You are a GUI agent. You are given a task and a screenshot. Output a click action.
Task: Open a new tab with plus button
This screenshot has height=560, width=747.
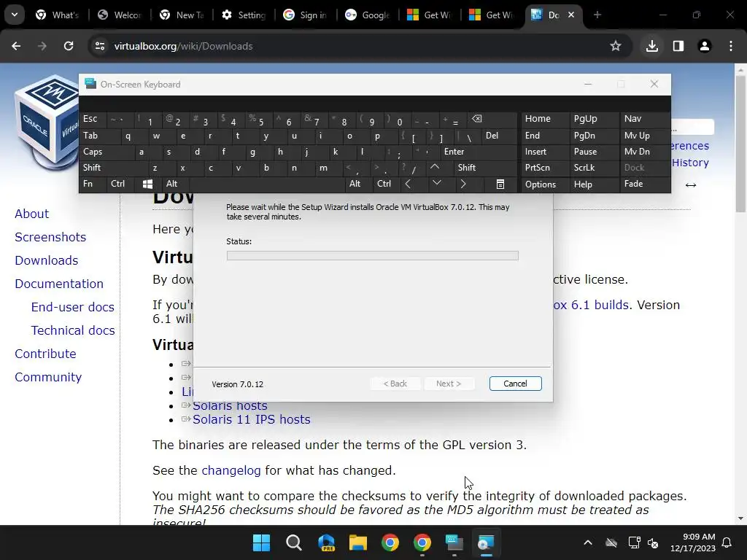(x=597, y=15)
